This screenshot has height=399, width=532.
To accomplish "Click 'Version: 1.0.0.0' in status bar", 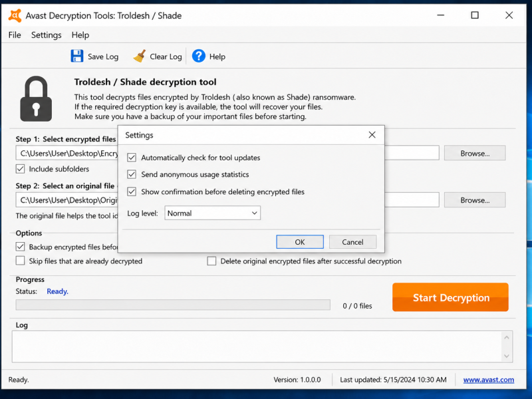I will [x=297, y=380].
